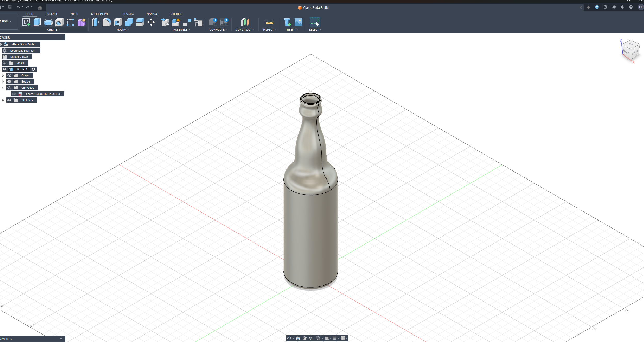This screenshot has height=342, width=644.
Task: Choose the Fillet tool in Modify
Action: pos(107,22)
